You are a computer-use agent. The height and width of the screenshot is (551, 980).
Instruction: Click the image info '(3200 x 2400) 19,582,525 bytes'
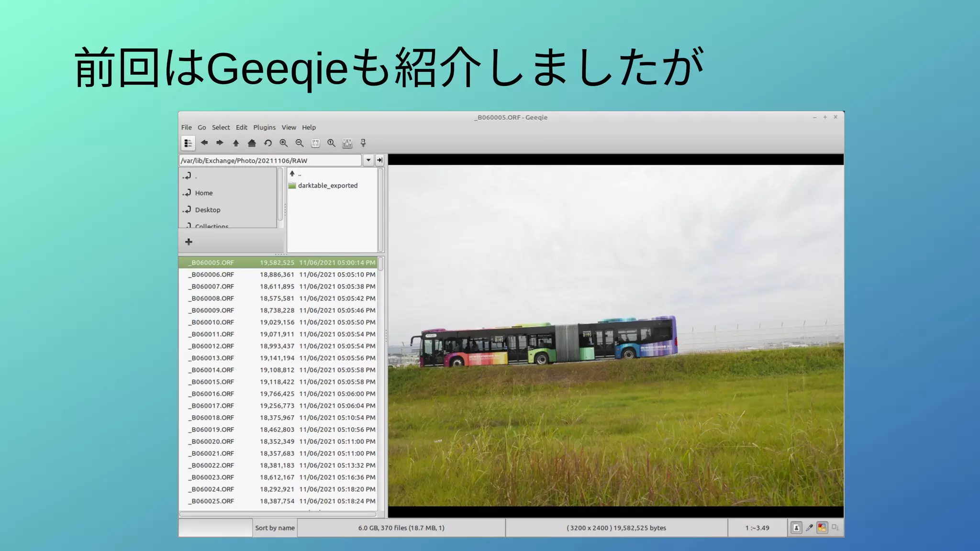(x=616, y=528)
